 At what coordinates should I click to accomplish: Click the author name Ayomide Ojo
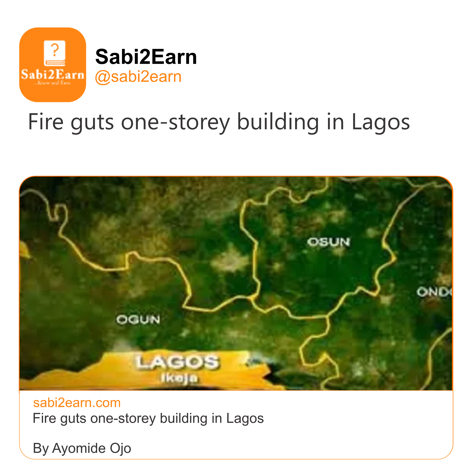(x=92, y=448)
